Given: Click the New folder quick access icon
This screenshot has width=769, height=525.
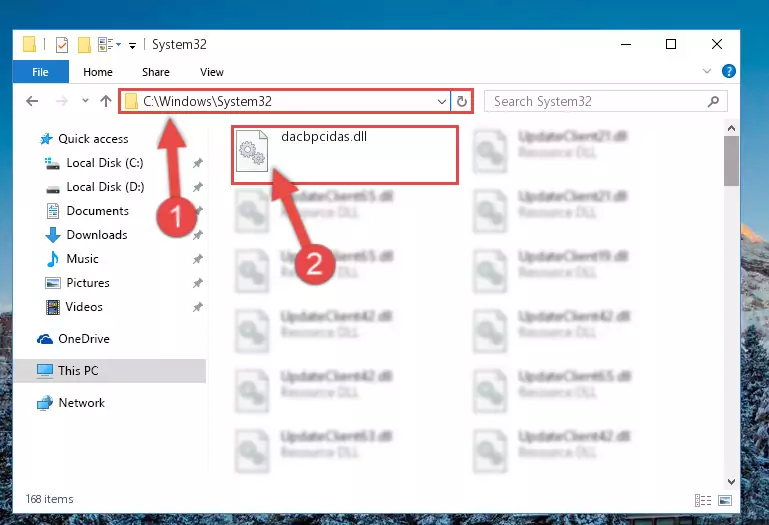Looking at the screenshot, I should coord(84,45).
